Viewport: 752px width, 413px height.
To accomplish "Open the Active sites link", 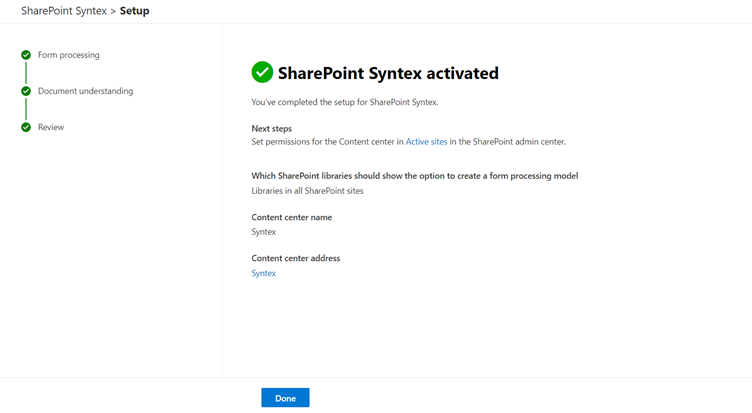I will tap(426, 142).
